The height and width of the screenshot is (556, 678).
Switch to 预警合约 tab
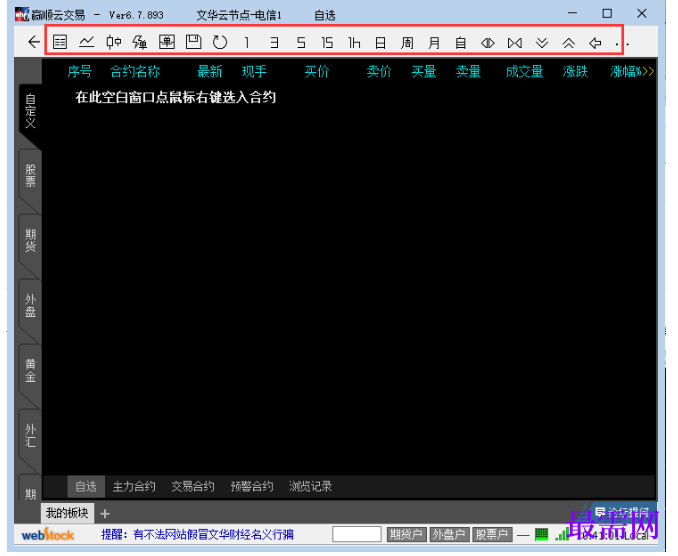[x=252, y=486]
